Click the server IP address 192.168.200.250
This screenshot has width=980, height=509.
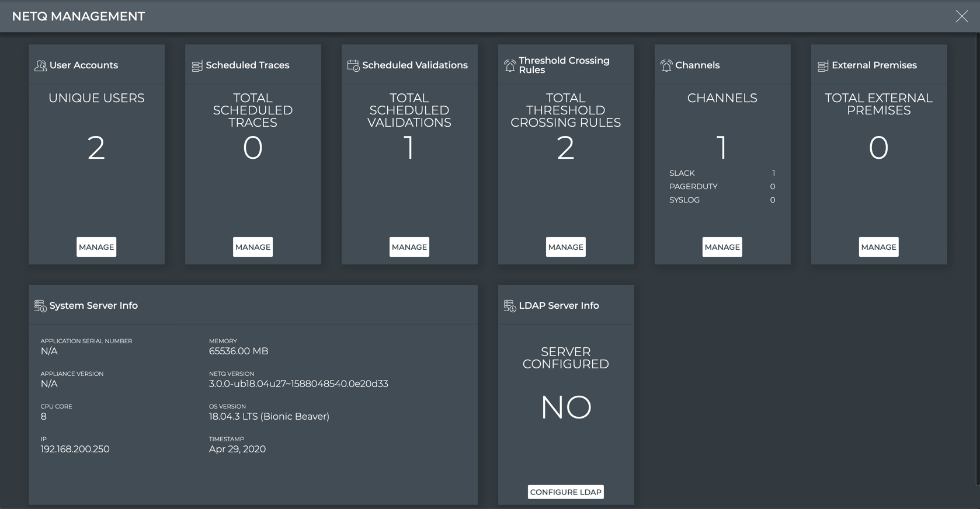tap(75, 449)
